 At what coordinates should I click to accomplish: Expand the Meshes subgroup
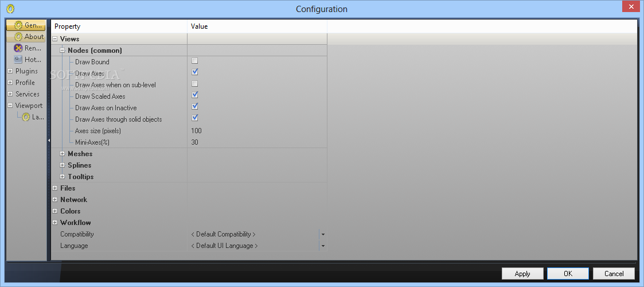[63, 154]
